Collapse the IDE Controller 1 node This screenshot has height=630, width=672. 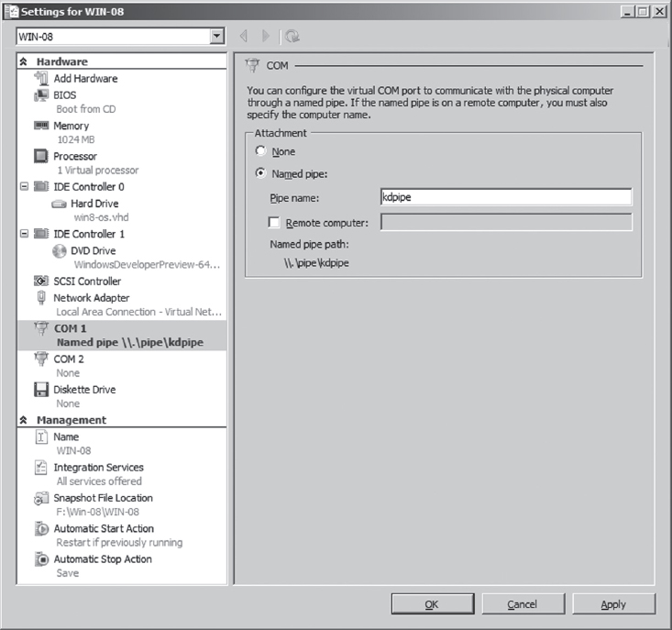pos(25,234)
